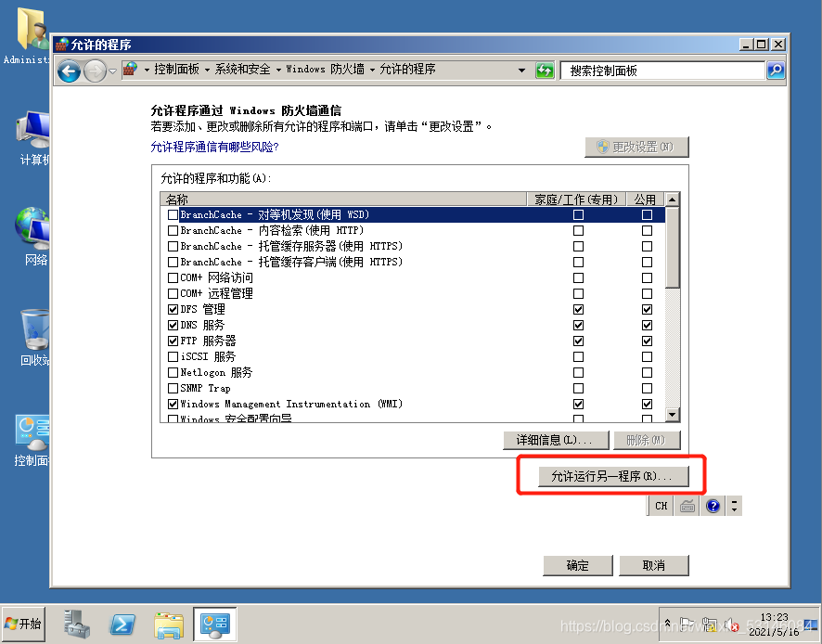Viewport: 822px width, 644px height.
Task: Click the 家庭/工作(专用) column header
Action: [576, 200]
